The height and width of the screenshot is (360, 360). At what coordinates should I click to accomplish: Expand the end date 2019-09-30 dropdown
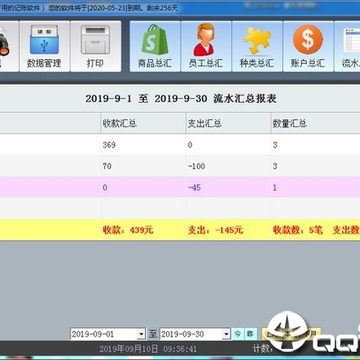(x=226, y=334)
